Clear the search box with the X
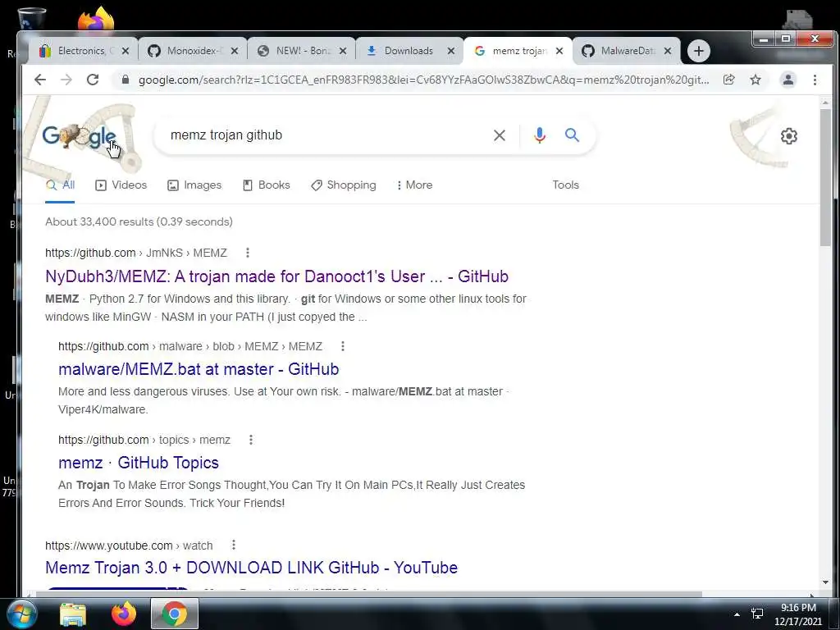The image size is (840, 630). [x=500, y=135]
